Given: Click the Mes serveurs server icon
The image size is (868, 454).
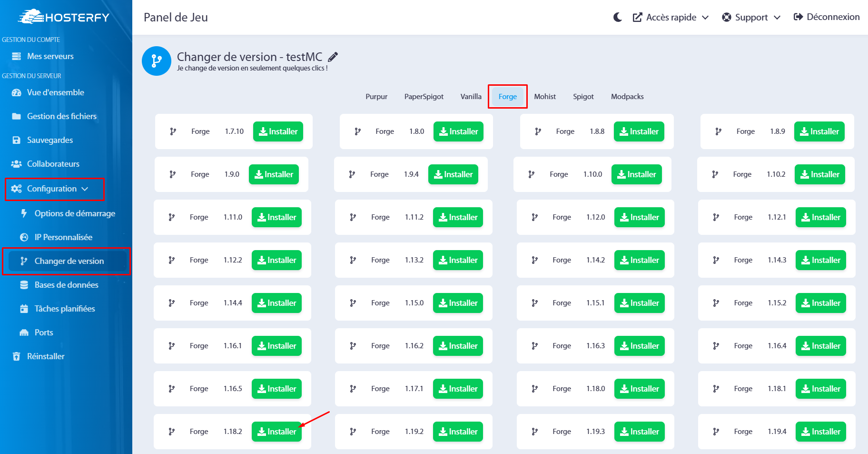Looking at the screenshot, I should 16,56.
